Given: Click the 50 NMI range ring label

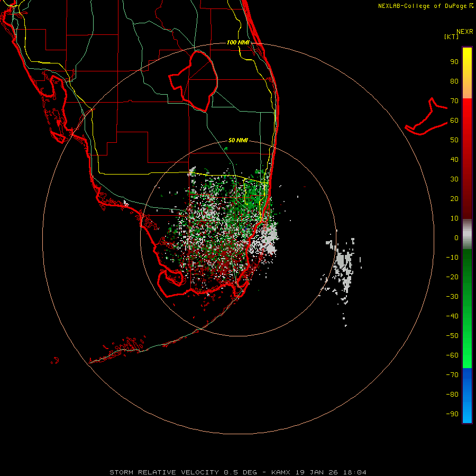Looking at the screenshot, I should pos(238,140).
